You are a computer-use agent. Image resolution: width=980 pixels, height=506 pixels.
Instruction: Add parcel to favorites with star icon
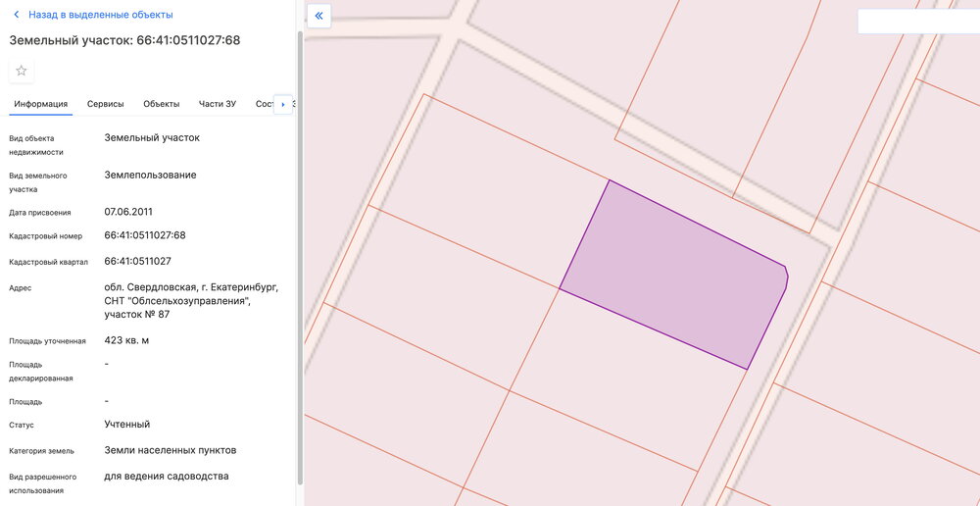click(22, 71)
